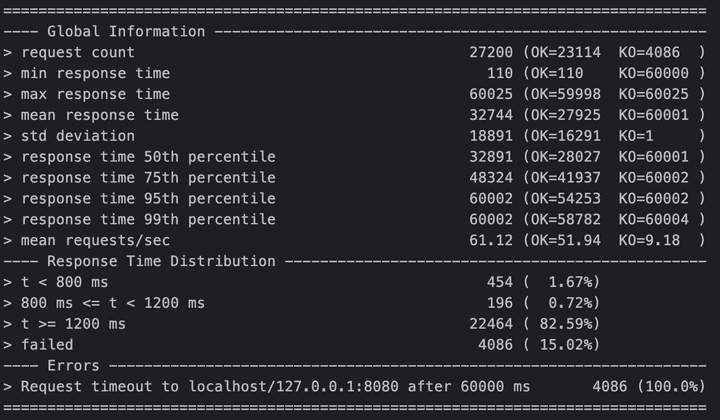Click the std deviation value 18891
The image size is (720, 420).
(x=491, y=136)
